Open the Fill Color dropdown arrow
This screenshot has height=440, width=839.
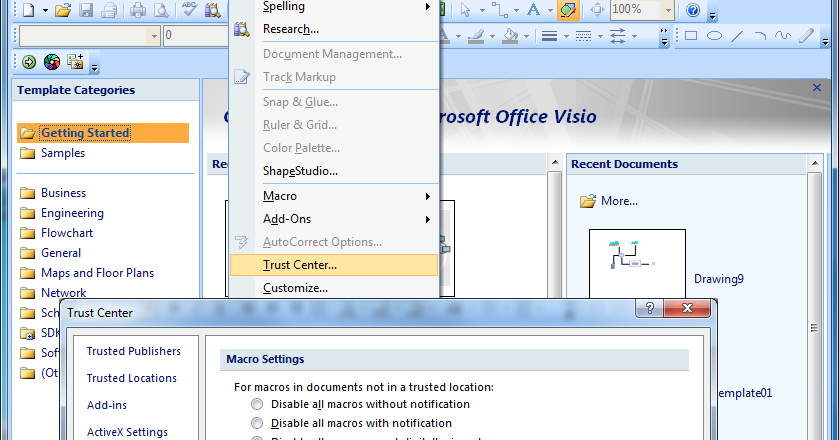[x=527, y=36]
